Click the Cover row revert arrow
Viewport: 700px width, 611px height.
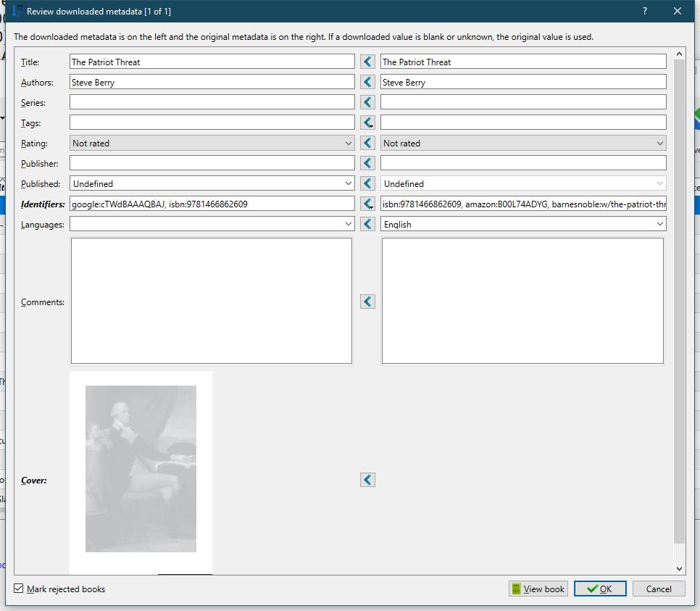pos(367,480)
